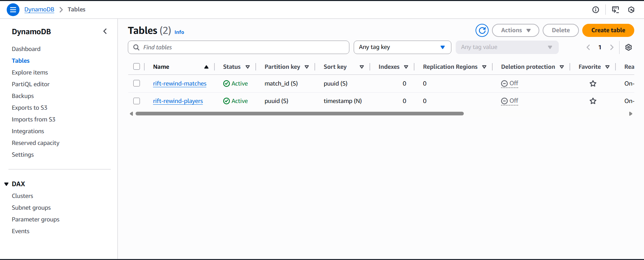Open table preferences gear icon

pyautogui.click(x=629, y=47)
